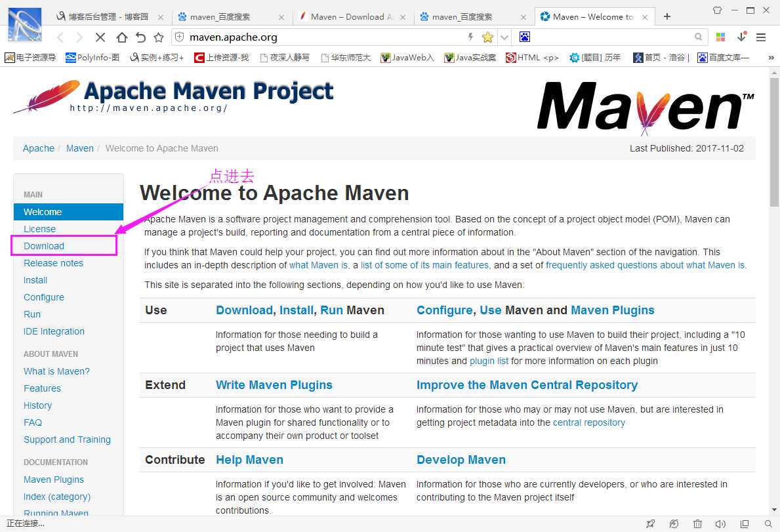This screenshot has width=780, height=532.
Task: Open the What is Maven? link in sidebar
Action: coord(56,371)
